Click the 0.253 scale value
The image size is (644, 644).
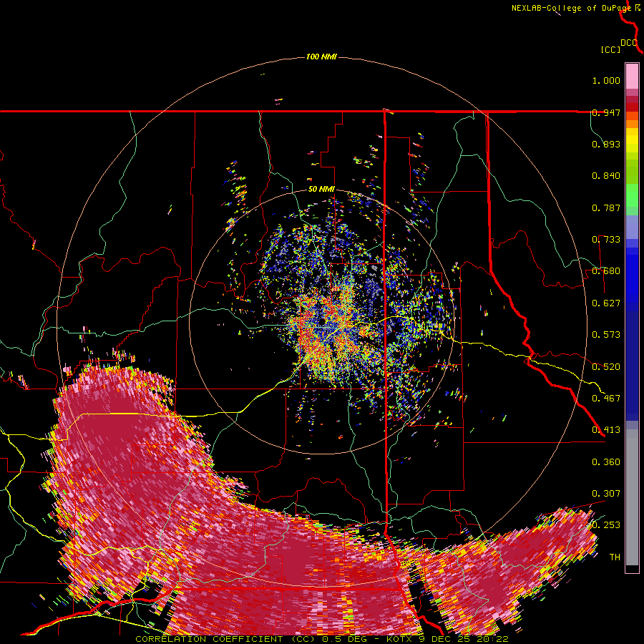pyautogui.click(x=606, y=525)
